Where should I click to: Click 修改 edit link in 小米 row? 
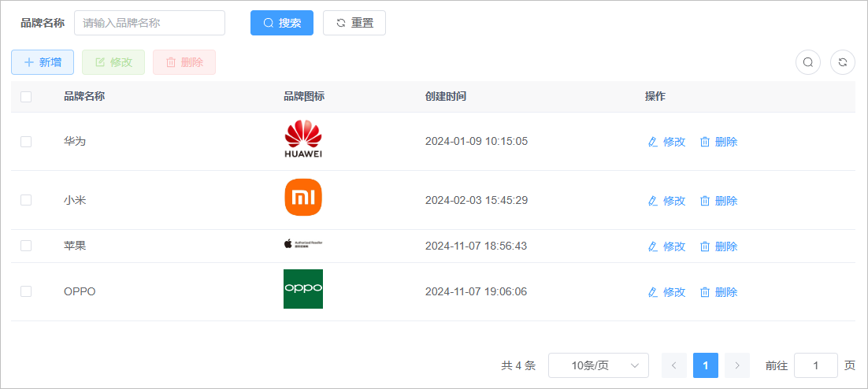(x=667, y=201)
